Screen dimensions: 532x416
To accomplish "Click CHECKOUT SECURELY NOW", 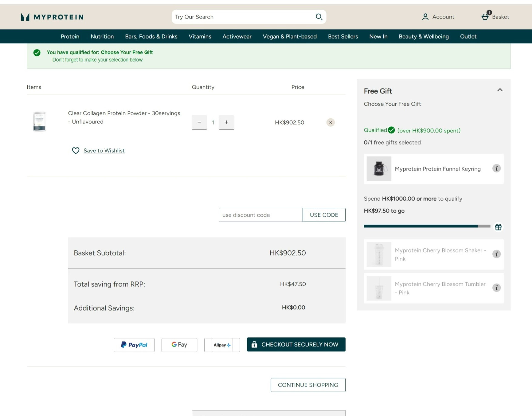I will click(x=296, y=344).
